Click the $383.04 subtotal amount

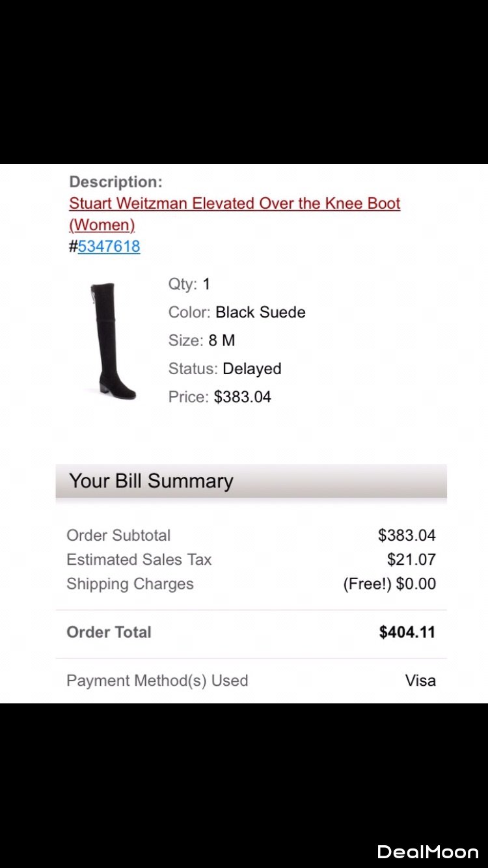coord(407,536)
